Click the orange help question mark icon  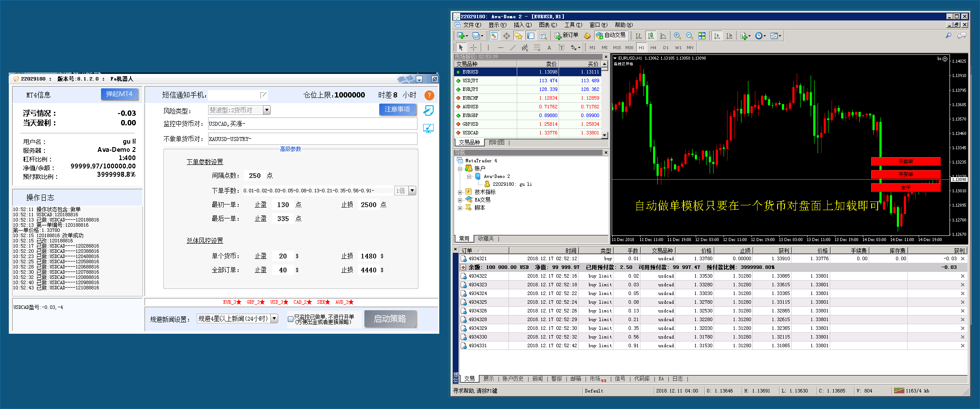pyautogui.click(x=429, y=95)
